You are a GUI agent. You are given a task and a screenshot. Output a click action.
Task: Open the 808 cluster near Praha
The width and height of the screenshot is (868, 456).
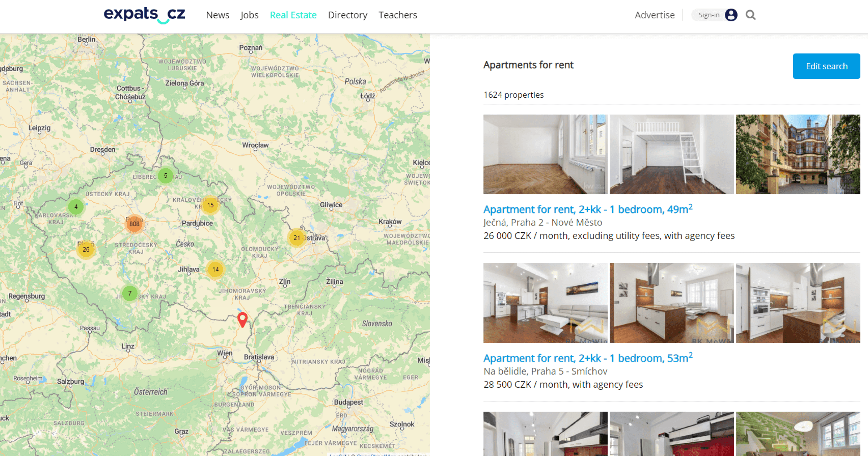[135, 224]
